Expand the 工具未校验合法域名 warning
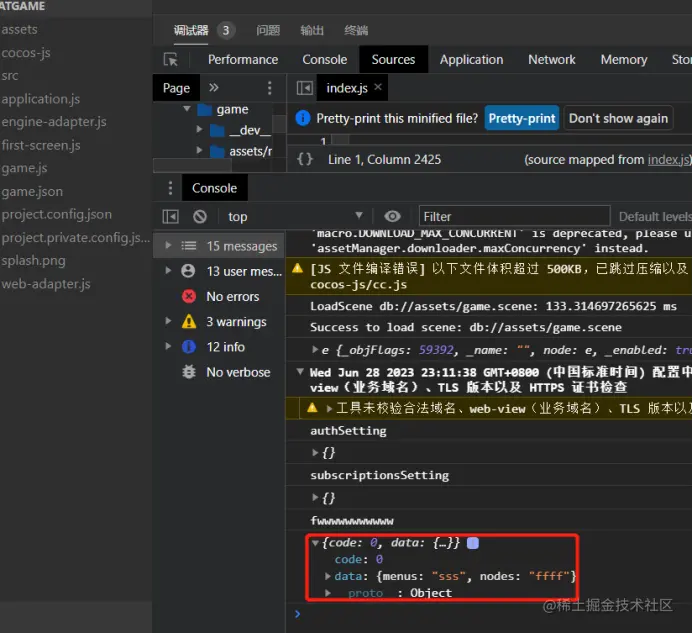Screen dimensions: 693x633 coord(329,408)
